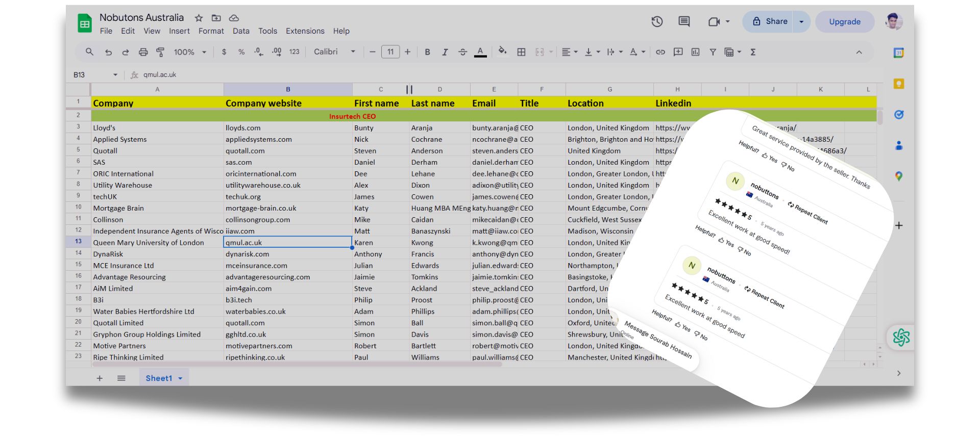Viewport: 980px width, 440px height.
Task: View cloud save status icon
Action: (x=234, y=18)
